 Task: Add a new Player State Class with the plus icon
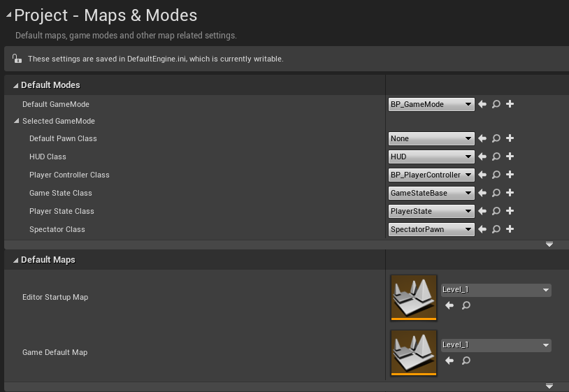(x=510, y=211)
